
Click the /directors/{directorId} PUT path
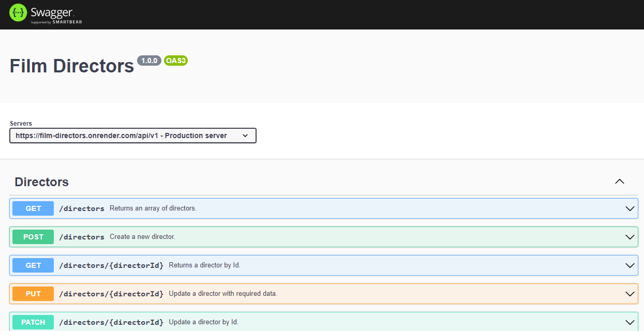pyautogui.click(x=111, y=294)
